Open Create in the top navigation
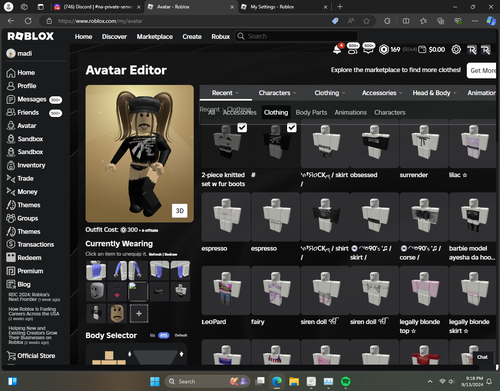Image resolution: width=500 pixels, height=391 pixels. tap(192, 36)
